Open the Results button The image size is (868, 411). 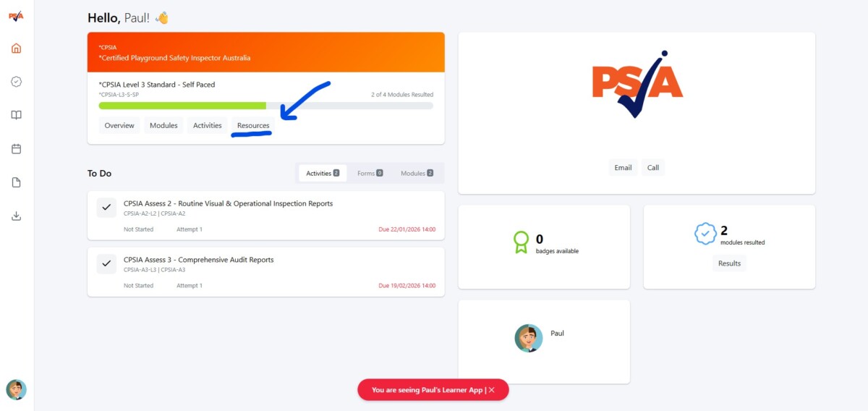coord(729,263)
